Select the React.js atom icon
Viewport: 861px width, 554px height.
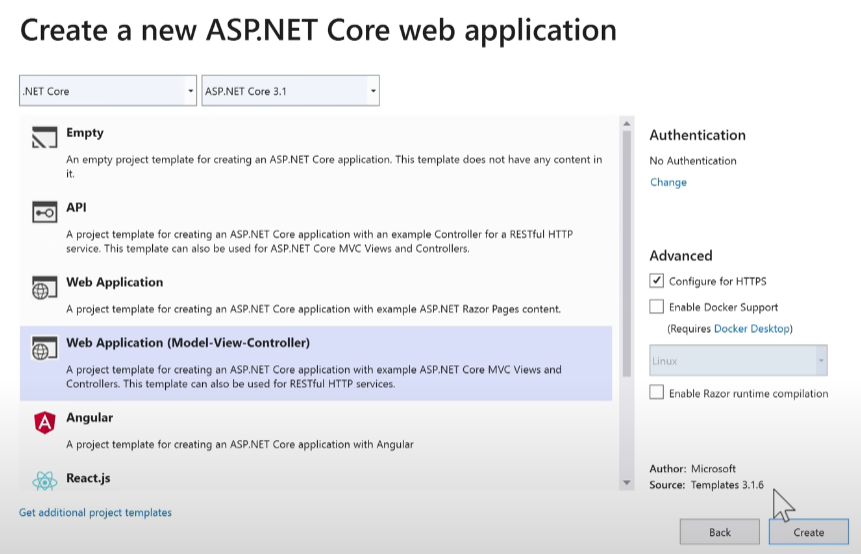click(x=44, y=481)
